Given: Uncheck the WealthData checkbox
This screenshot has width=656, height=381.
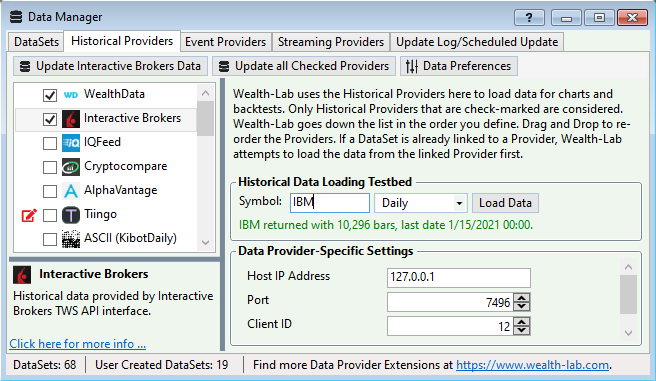Looking at the screenshot, I should click(x=50, y=95).
